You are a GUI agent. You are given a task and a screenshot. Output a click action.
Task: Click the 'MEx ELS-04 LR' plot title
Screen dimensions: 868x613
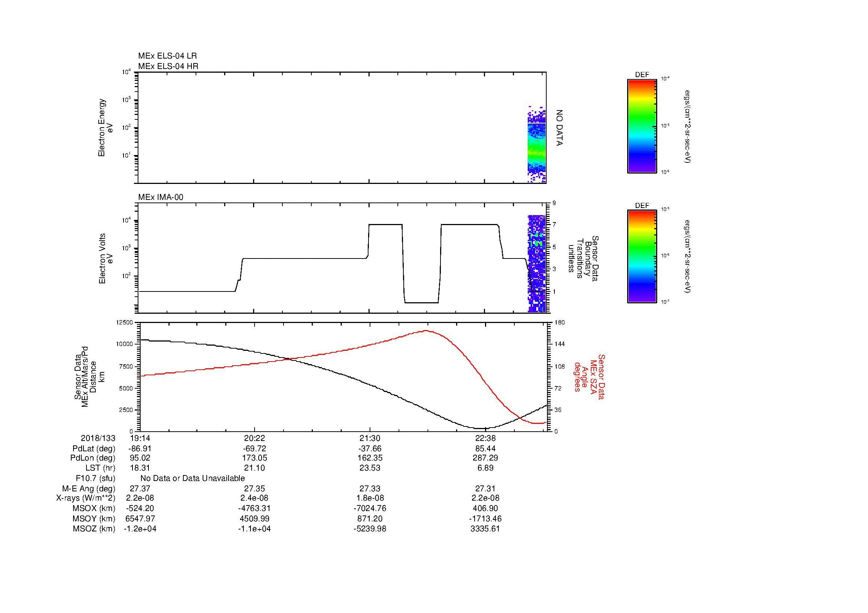tap(167, 56)
